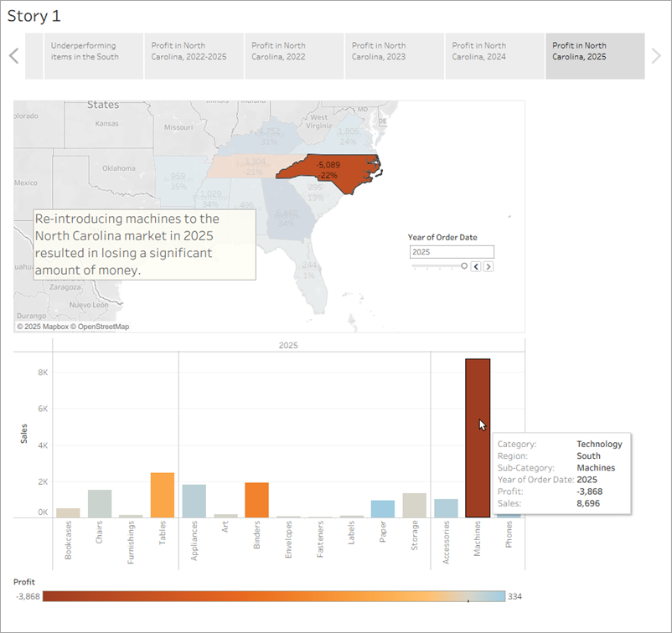The image size is (672, 633).
Task: Click the previous story point arrow
Action: [x=14, y=55]
